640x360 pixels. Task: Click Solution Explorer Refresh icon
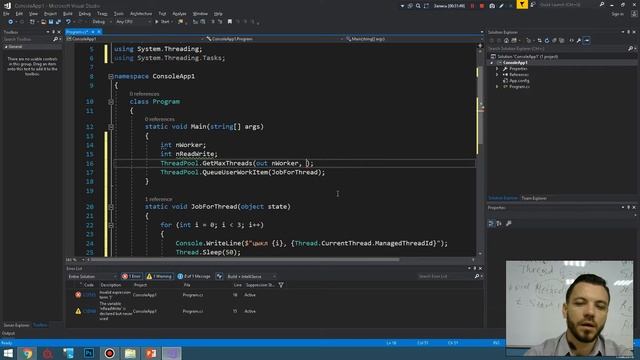(547, 40)
